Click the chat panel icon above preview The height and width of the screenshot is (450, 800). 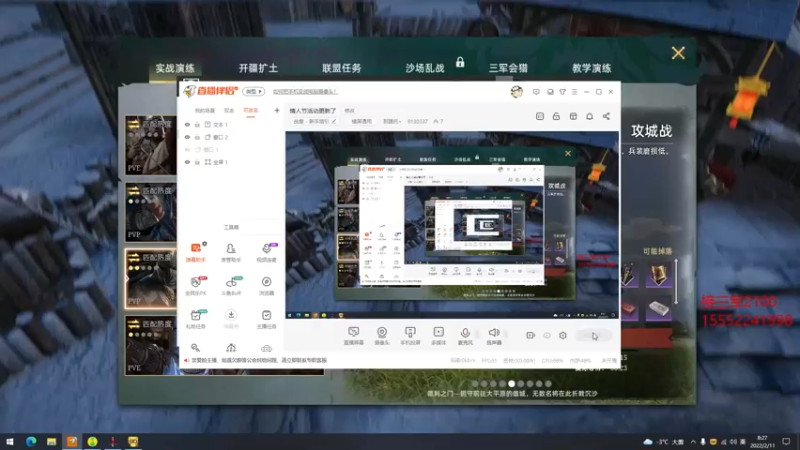(540, 116)
